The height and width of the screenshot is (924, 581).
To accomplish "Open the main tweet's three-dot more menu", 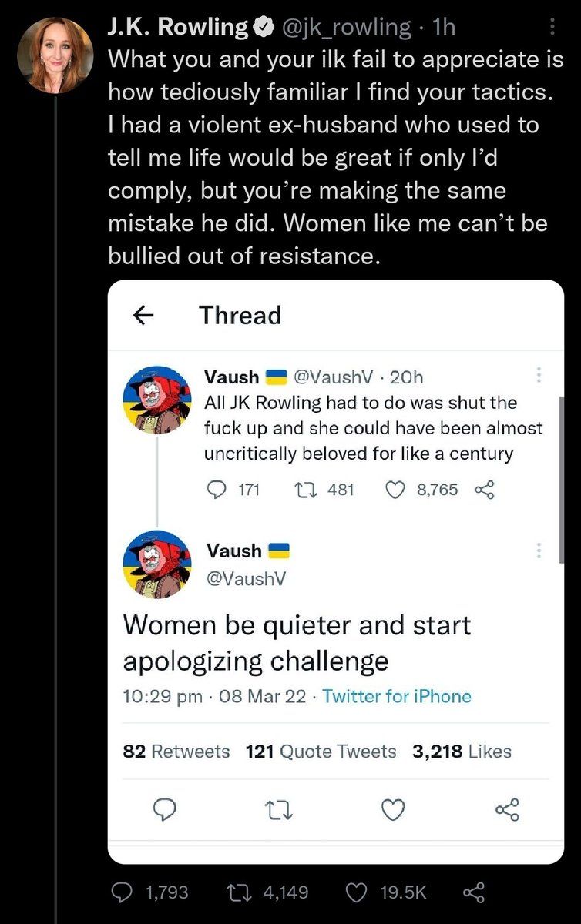I will click(x=551, y=28).
